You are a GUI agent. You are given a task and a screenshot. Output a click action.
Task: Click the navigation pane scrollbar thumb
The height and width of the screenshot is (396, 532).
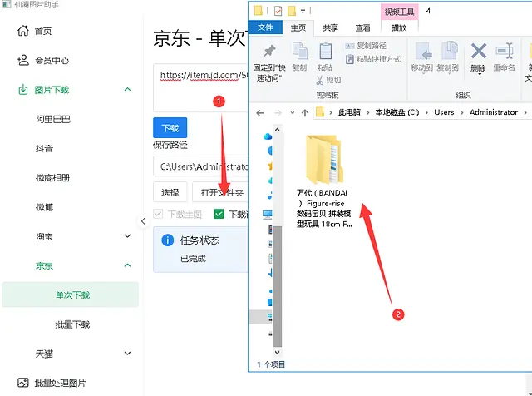click(x=277, y=286)
